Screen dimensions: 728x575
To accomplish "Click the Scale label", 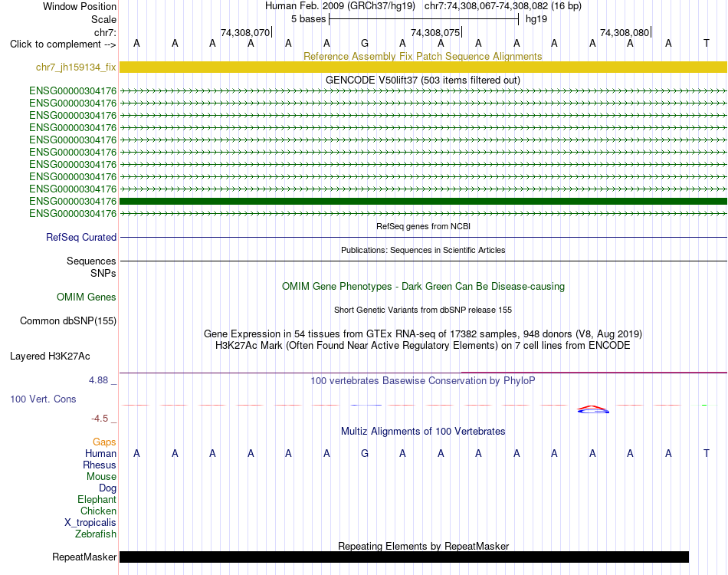I will pyautogui.click(x=103, y=19).
